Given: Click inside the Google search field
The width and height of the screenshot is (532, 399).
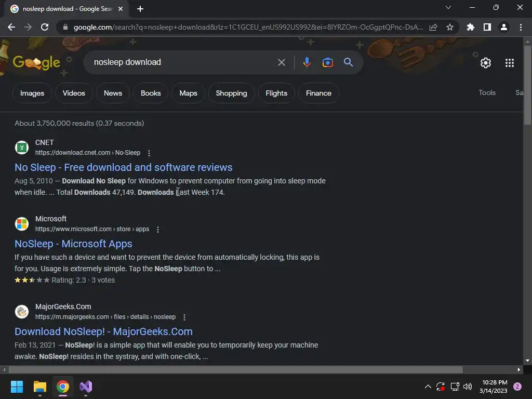Looking at the screenshot, I should point(183,62).
